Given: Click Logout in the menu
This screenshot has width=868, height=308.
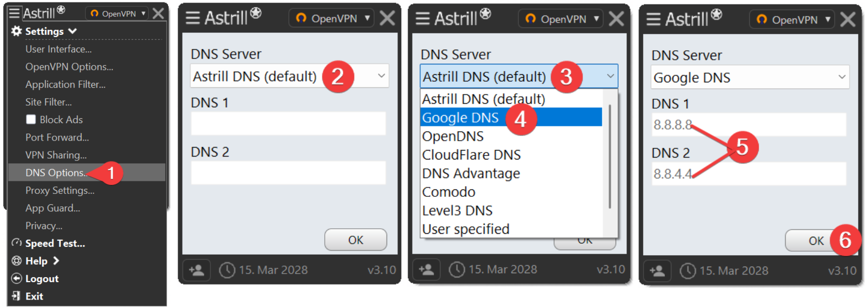Looking at the screenshot, I should pyautogui.click(x=42, y=279).
